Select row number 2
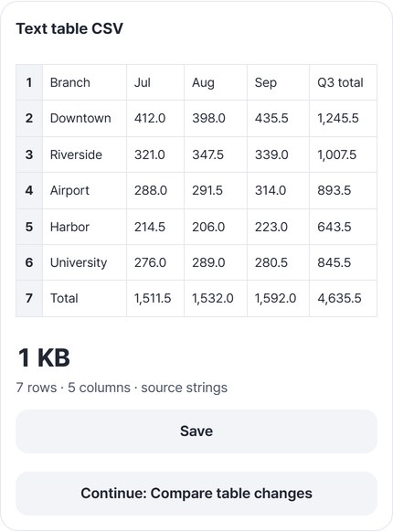 (29, 119)
